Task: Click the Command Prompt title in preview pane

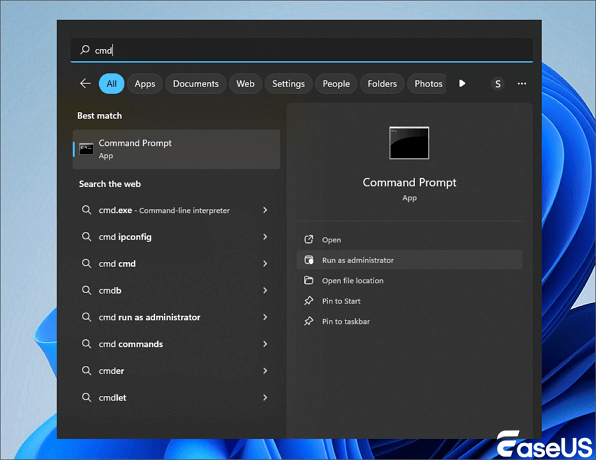Action: [x=409, y=182]
